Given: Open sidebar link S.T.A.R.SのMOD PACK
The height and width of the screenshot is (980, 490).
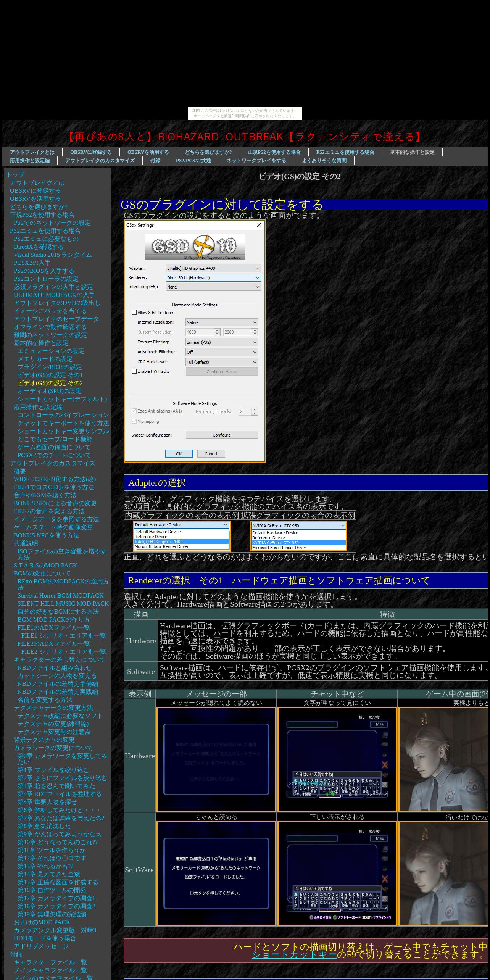Looking at the screenshot, I should coord(45,566).
